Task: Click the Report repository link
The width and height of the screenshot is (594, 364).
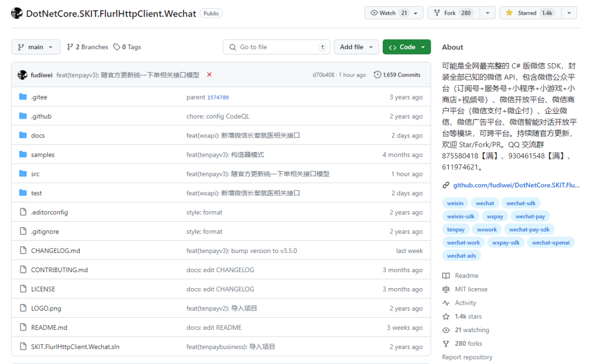Action: coord(467,357)
